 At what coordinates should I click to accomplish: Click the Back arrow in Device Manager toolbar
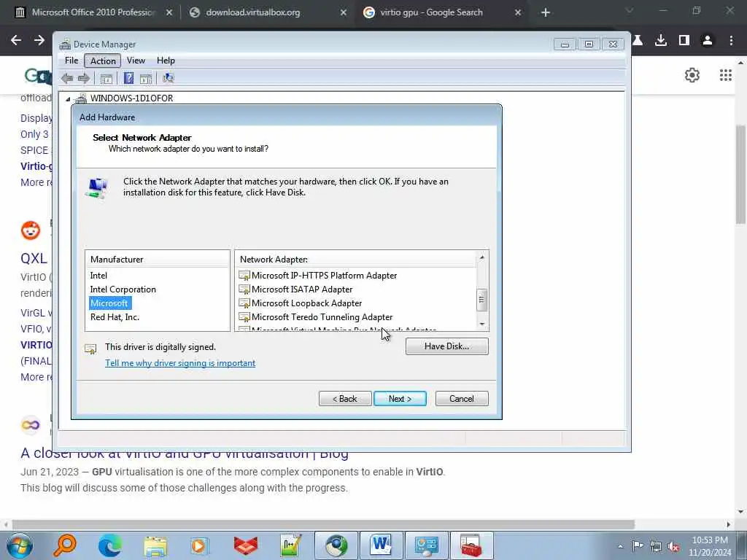pyautogui.click(x=67, y=78)
